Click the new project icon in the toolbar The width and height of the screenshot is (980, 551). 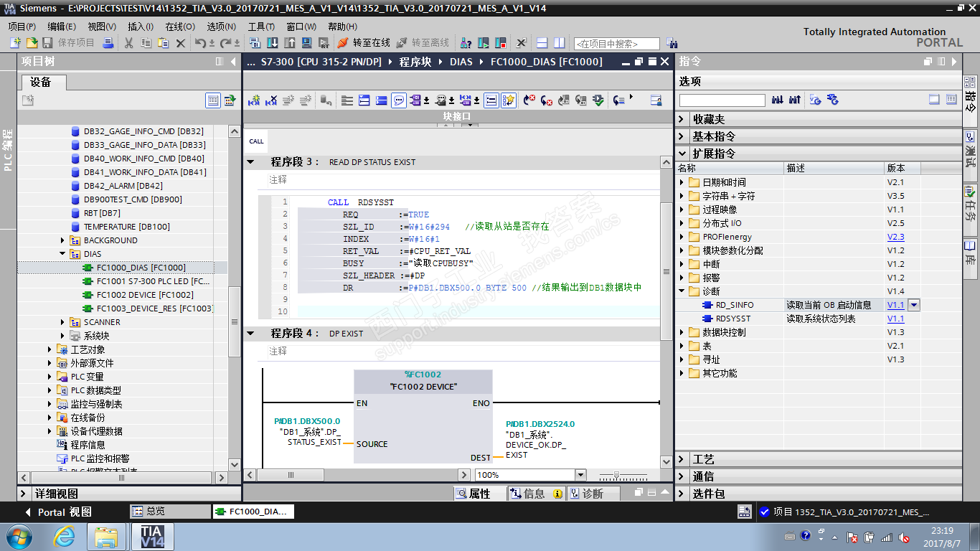point(15,43)
